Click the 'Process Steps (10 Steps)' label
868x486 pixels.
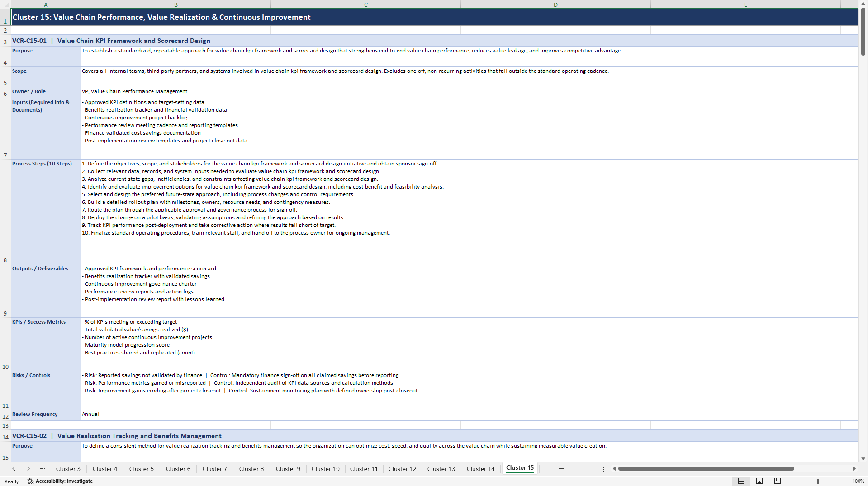[x=46, y=212]
